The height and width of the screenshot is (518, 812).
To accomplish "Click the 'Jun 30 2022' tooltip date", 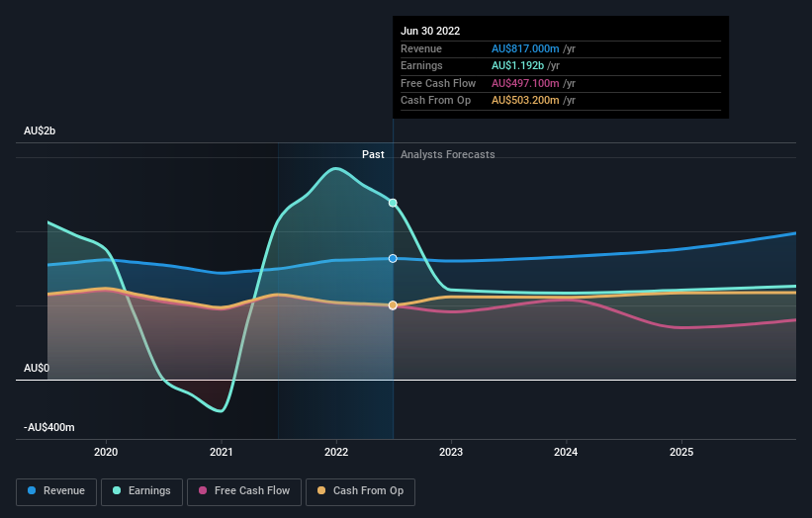I will pos(430,31).
